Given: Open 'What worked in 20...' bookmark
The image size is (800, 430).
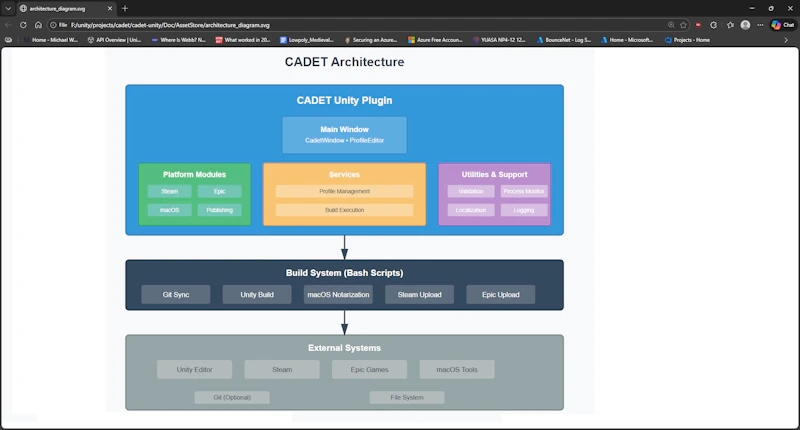Looking at the screenshot, I should click(x=243, y=40).
